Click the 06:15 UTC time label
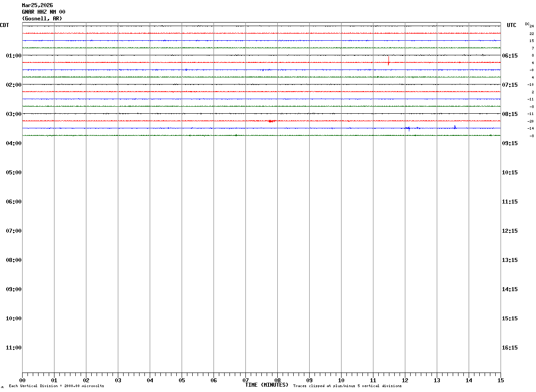536x392 pixels. coord(509,55)
